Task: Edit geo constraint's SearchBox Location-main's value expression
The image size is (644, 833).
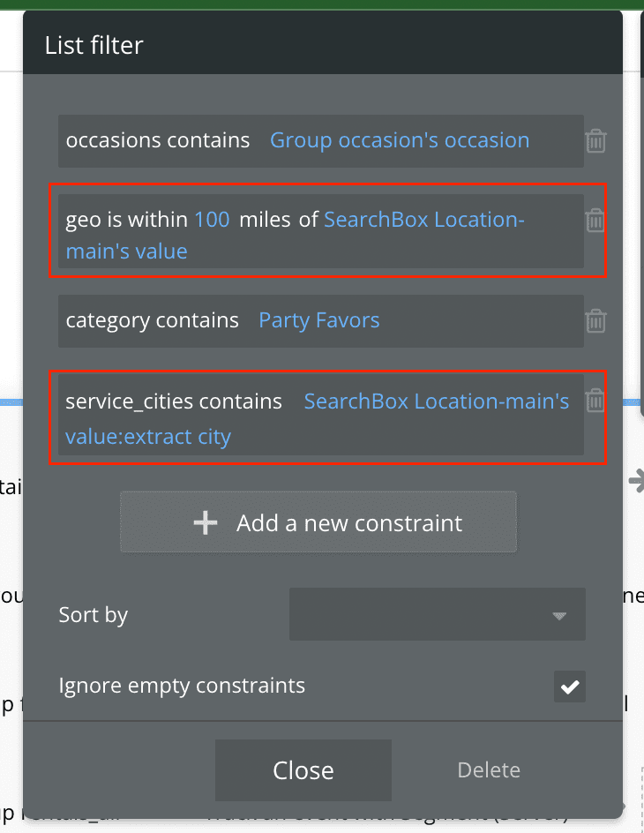Action: [423, 220]
